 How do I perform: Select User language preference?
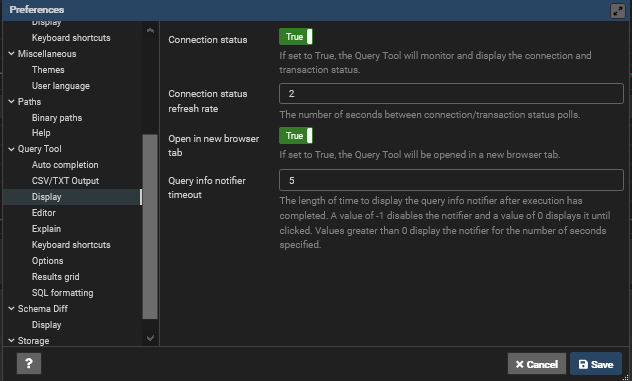click(x=61, y=86)
